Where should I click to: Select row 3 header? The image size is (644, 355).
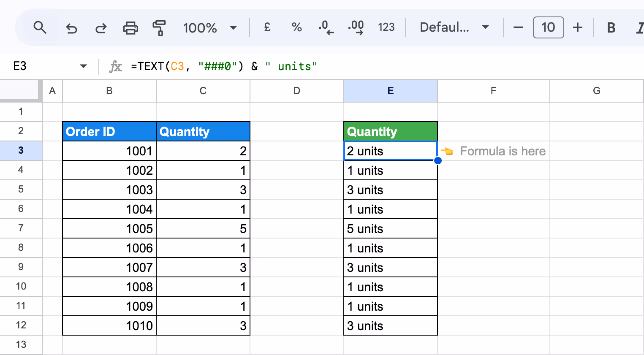click(x=21, y=151)
